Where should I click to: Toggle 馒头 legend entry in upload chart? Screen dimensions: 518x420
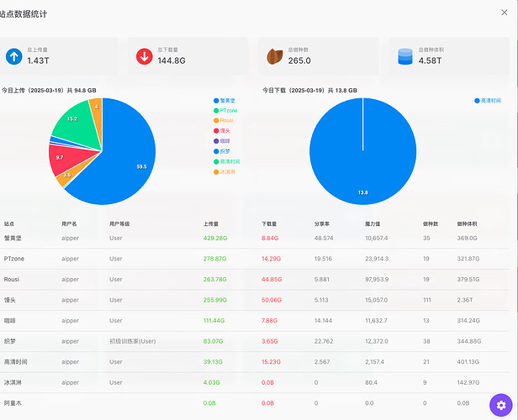tap(222, 131)
